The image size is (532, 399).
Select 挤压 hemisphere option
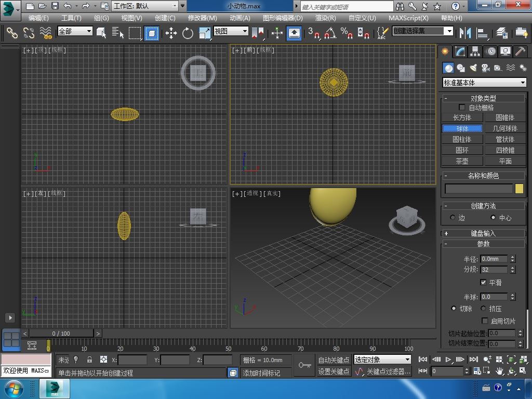point(484,308)
